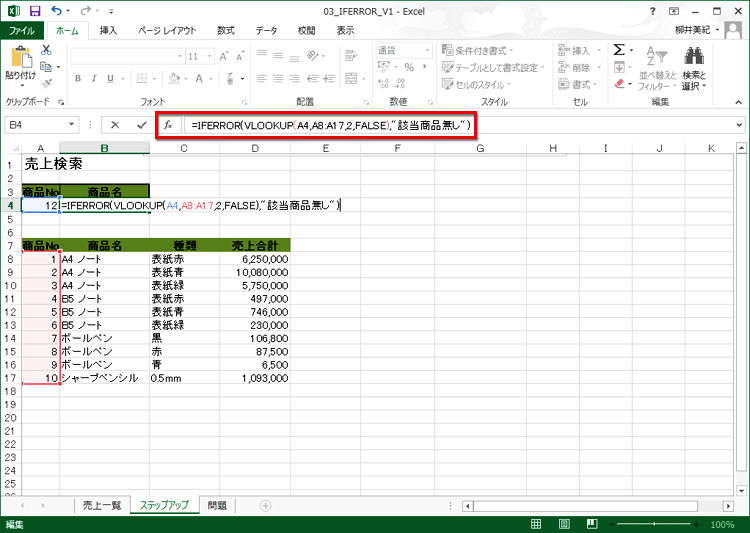Screen dimensions: 750x533
Task: Open the number format dropdown
Action: 427,50
